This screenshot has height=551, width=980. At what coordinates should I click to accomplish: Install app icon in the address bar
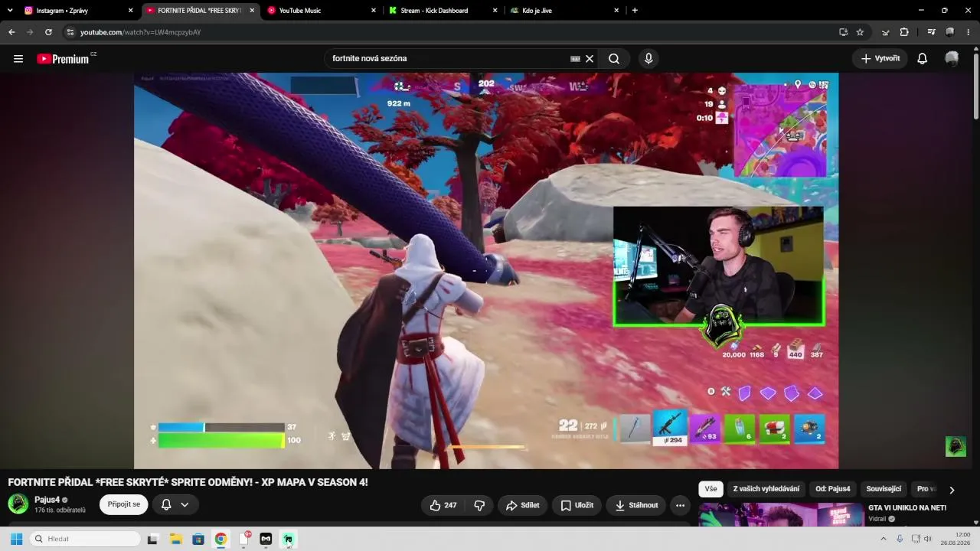tap(843, 32)
